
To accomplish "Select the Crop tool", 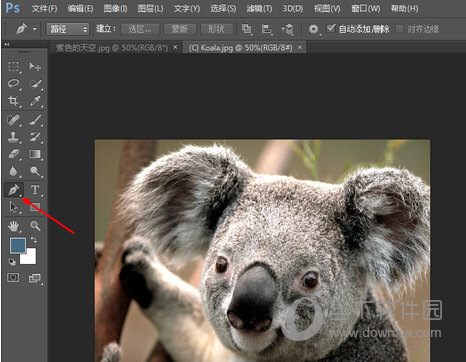I will click(x=13, y=101).
